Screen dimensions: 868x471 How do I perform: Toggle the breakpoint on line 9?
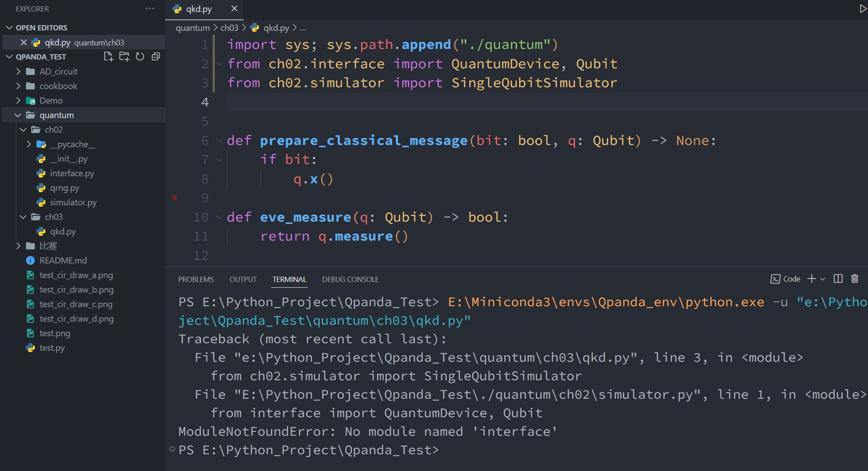coord(175,198)
